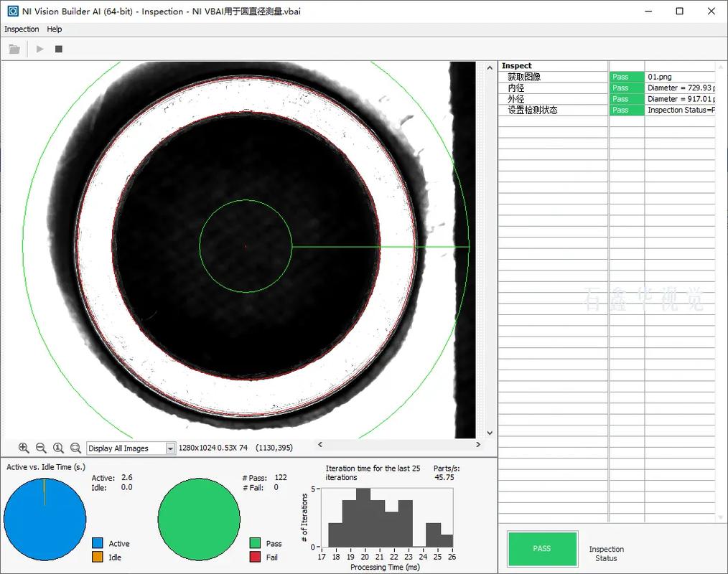Fit the image to the window
This screenshot has width=728, height=574.
[x=75, y=448]
